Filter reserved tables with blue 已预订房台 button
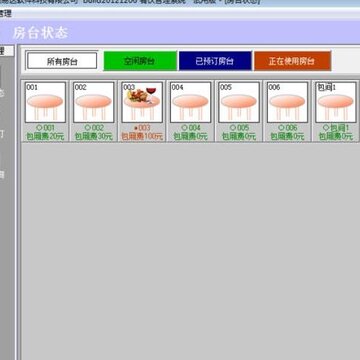360x360 pixels. coord(215,61)
